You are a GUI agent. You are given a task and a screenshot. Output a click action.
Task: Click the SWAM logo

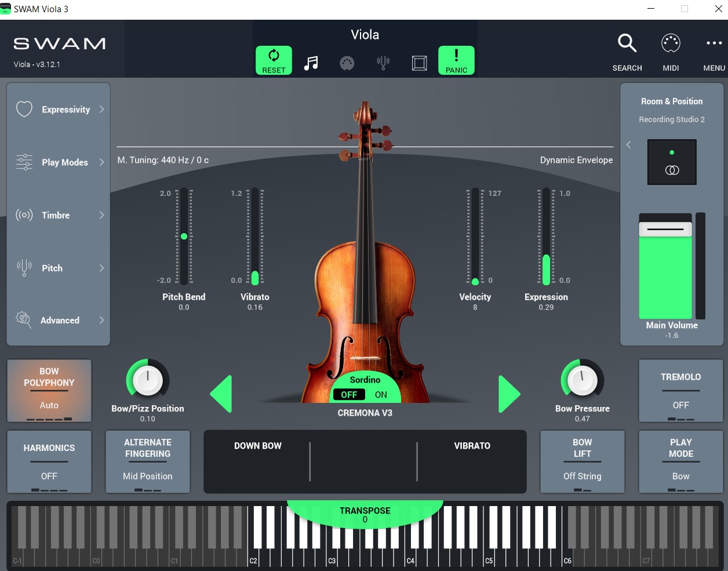[x=60, y=43]
